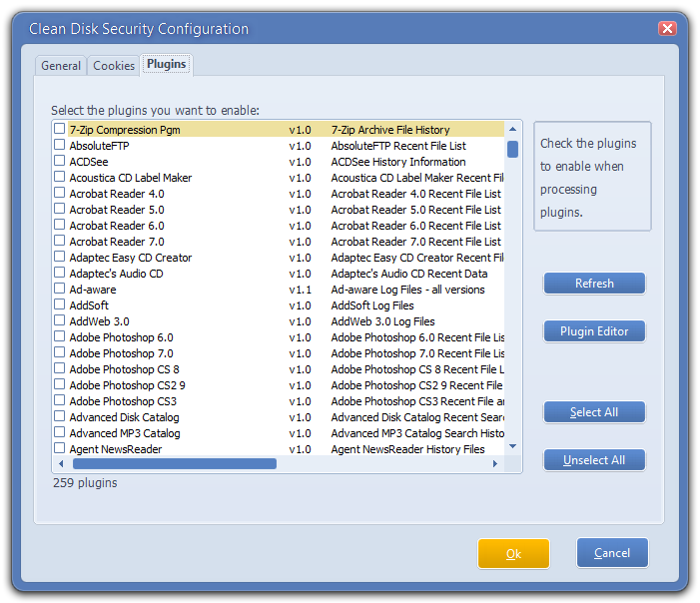
Task: Tick Adobe Photoshop CS2 9 checkbox
Action: click(x=59, y=384)
